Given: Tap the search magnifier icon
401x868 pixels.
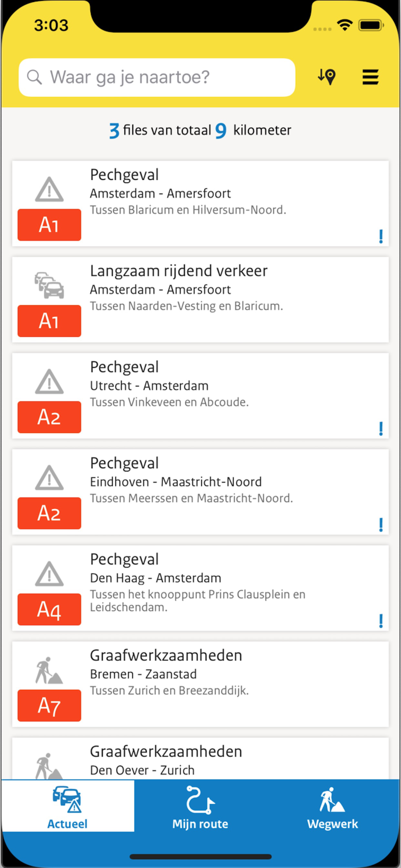Looking at the screenshot, I should coord(34,77).
